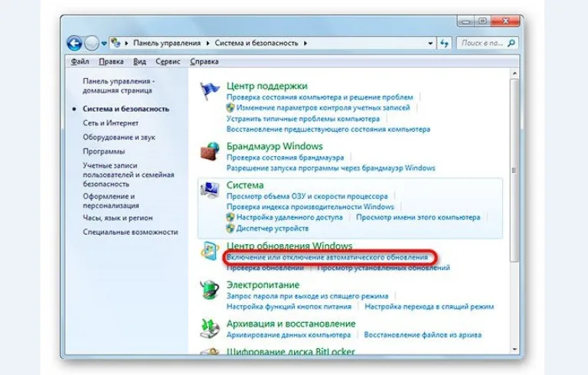Open Восстановление предшествующего состояния компьютера
Viewport: 588px width, 375px height.
[328, 129]
